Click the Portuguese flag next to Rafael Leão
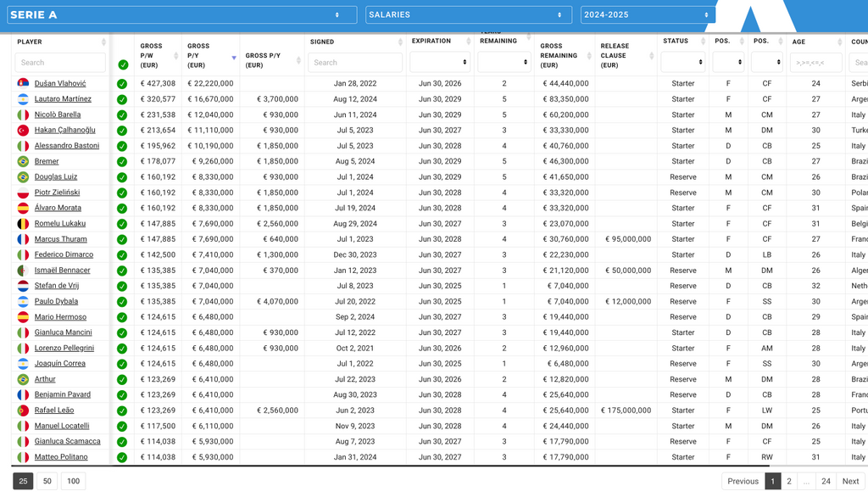This screenshot has width=868, height=497. [x=23, y=410]
